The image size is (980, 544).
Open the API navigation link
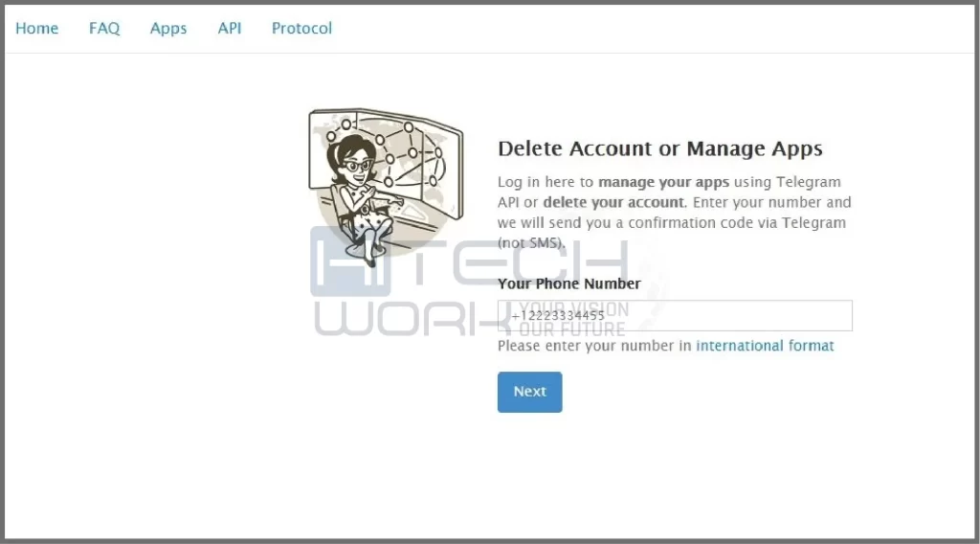tap(230, 28)
